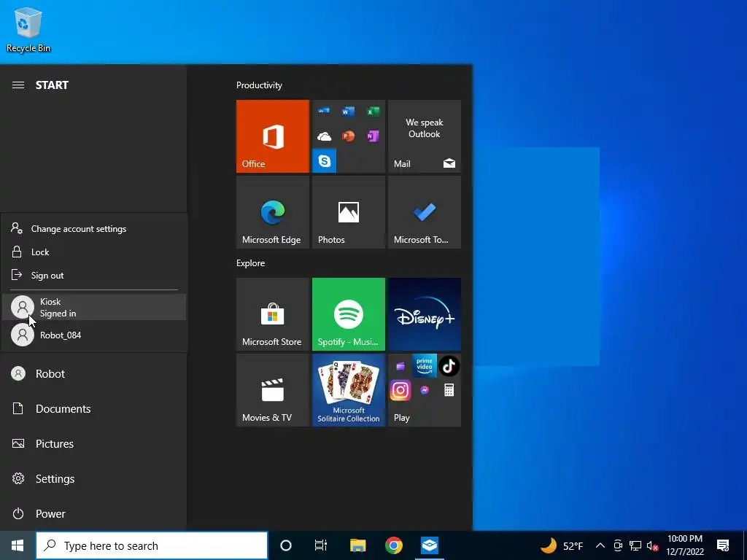Open Calculator in the Play tile
This screenshot has width=747, height=560.
point(449,391)
